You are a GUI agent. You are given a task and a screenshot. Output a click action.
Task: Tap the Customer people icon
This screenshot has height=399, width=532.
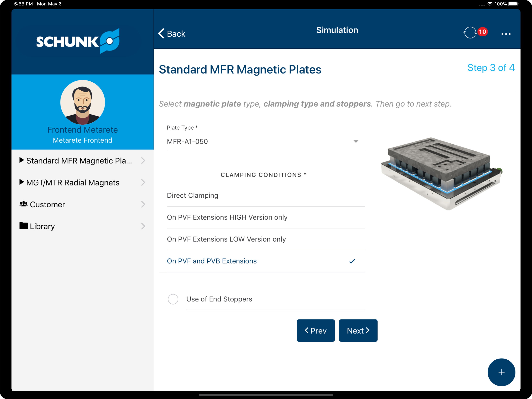click(23, 204)
